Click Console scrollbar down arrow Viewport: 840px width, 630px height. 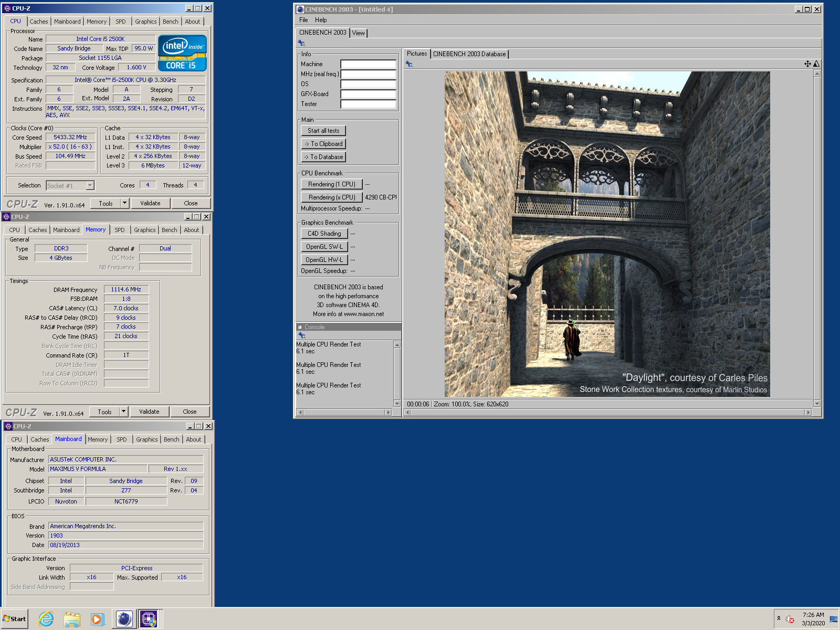click(x=397, y=403)
